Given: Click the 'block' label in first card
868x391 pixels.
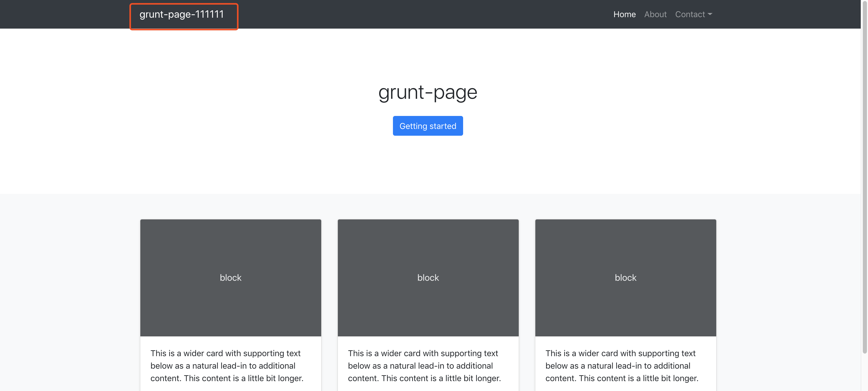Looking at the screenshot, I should (231, 278).
